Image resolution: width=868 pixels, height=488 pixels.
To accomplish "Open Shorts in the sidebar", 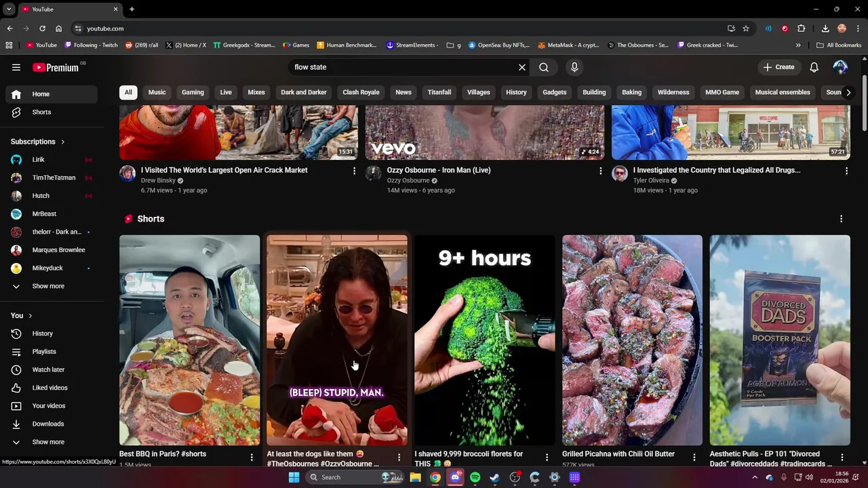I will point(52,112).
